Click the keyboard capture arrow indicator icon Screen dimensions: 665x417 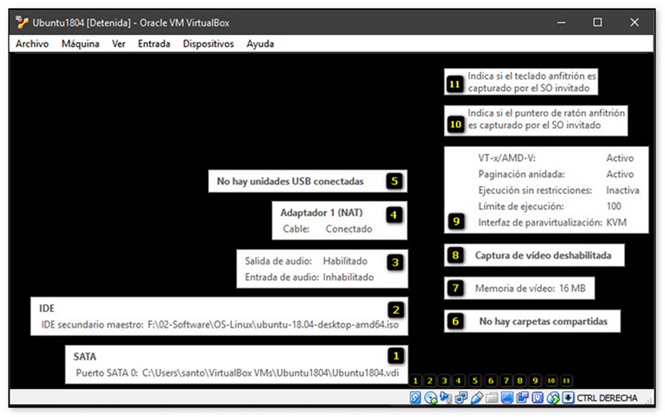568,397
